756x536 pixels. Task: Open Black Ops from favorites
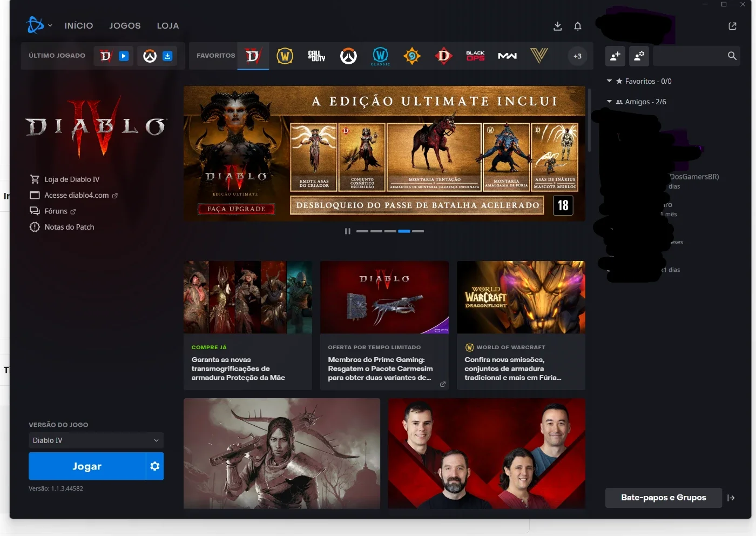tap(475, 56)
